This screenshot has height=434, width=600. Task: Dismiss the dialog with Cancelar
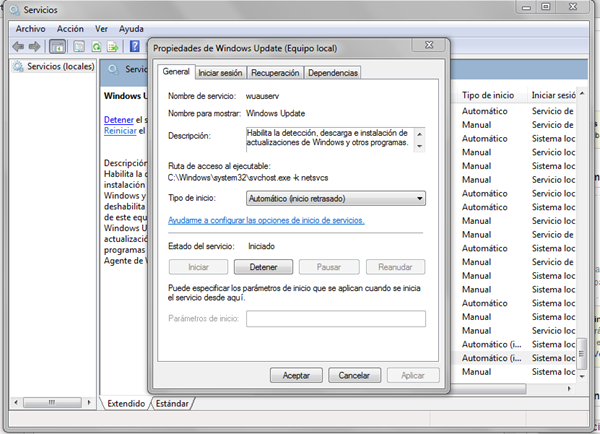tap(354, 375)
